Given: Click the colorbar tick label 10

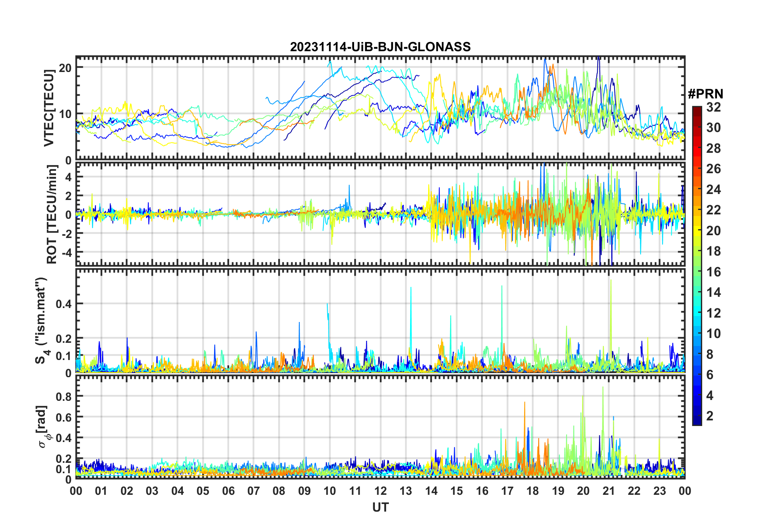Looking at the screenshot, I should pos(713,334).
